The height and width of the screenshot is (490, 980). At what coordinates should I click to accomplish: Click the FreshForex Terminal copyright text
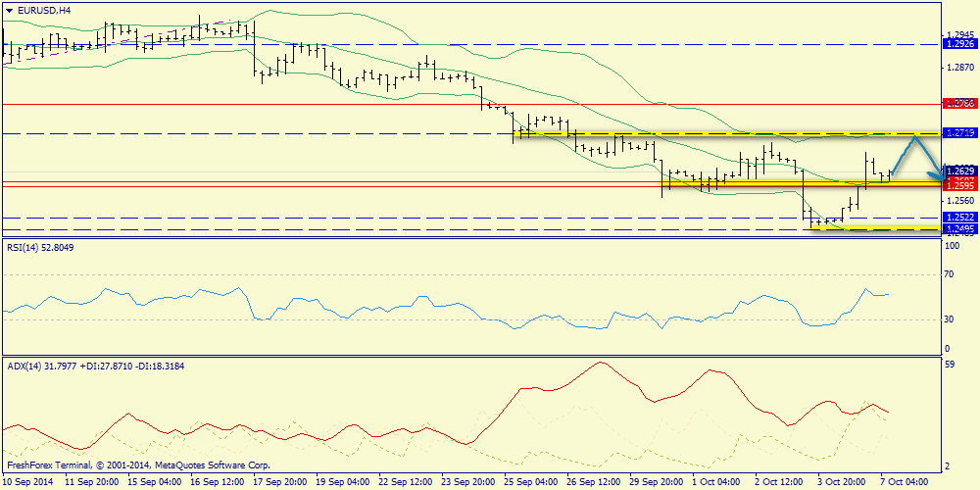(138, 465)
